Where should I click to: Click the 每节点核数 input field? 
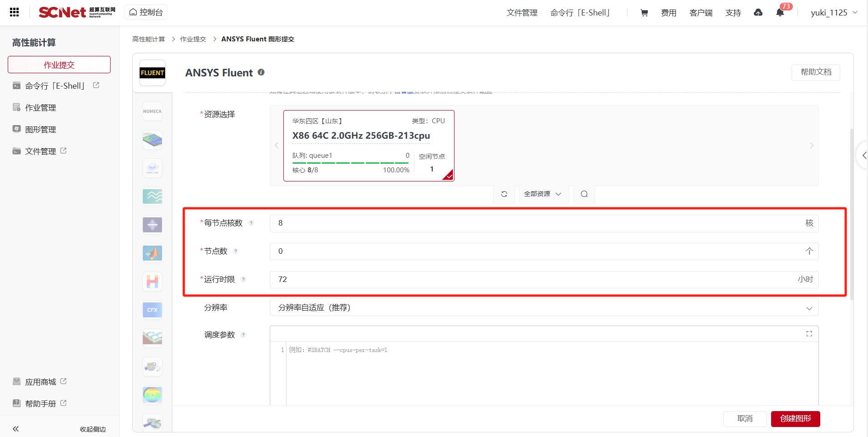544,223
